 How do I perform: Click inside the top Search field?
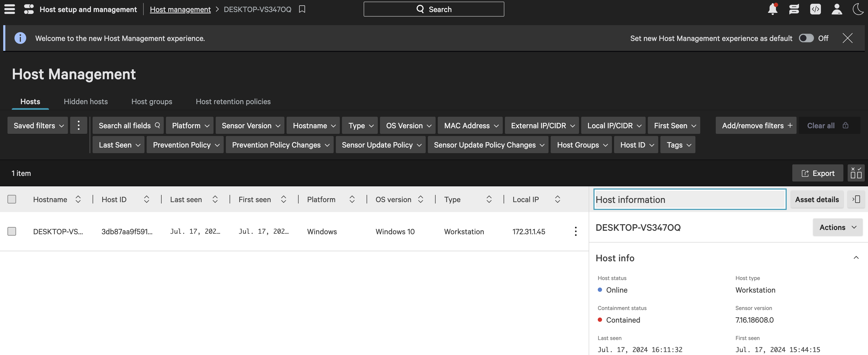pos(434,9)
